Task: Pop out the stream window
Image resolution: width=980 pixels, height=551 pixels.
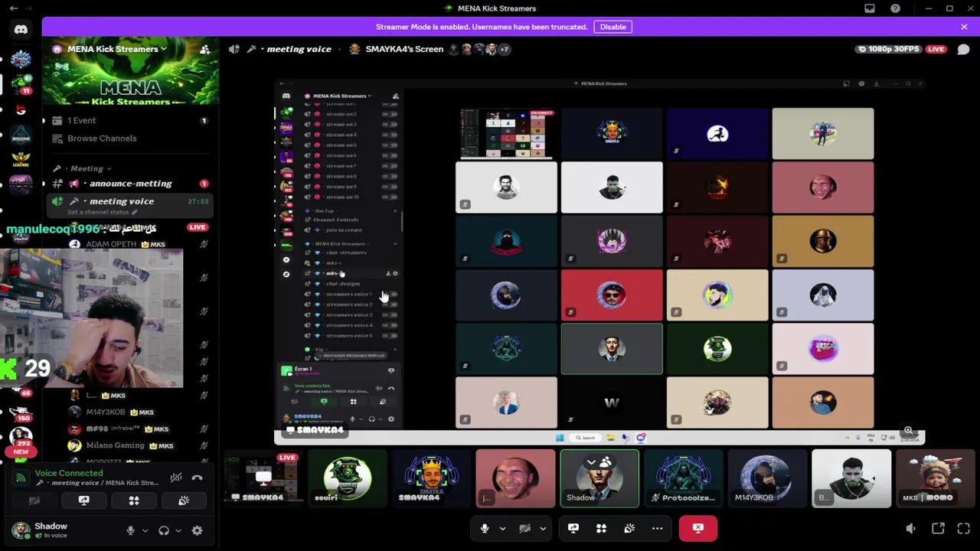Action: coord(938,528)
